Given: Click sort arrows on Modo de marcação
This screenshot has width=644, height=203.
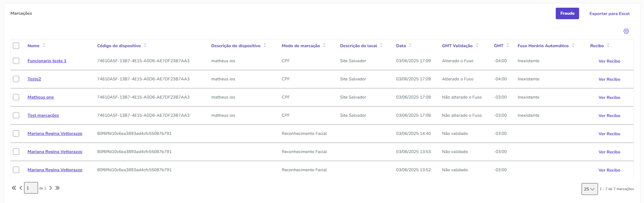Looking at the screenshot, I should (x=324, y=45).
